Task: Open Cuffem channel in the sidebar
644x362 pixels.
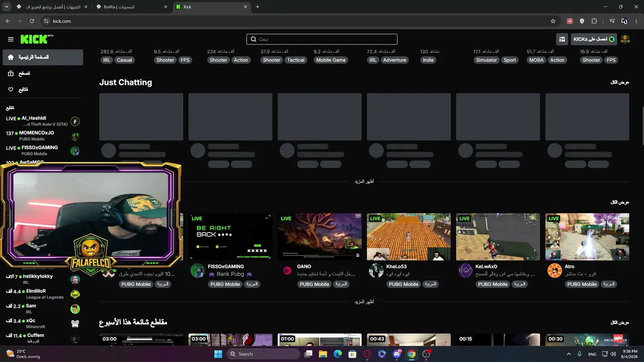Action: [43, 338]
